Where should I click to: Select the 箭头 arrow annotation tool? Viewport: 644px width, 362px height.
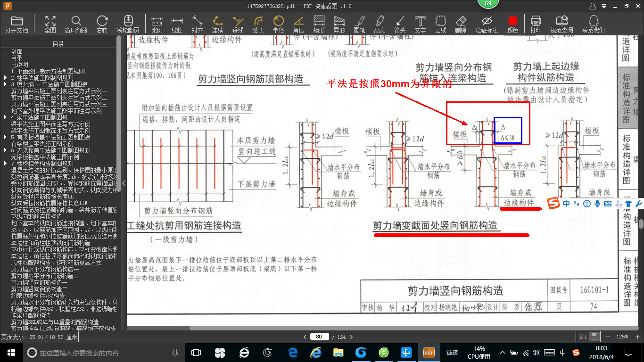[x=400, y=24]
